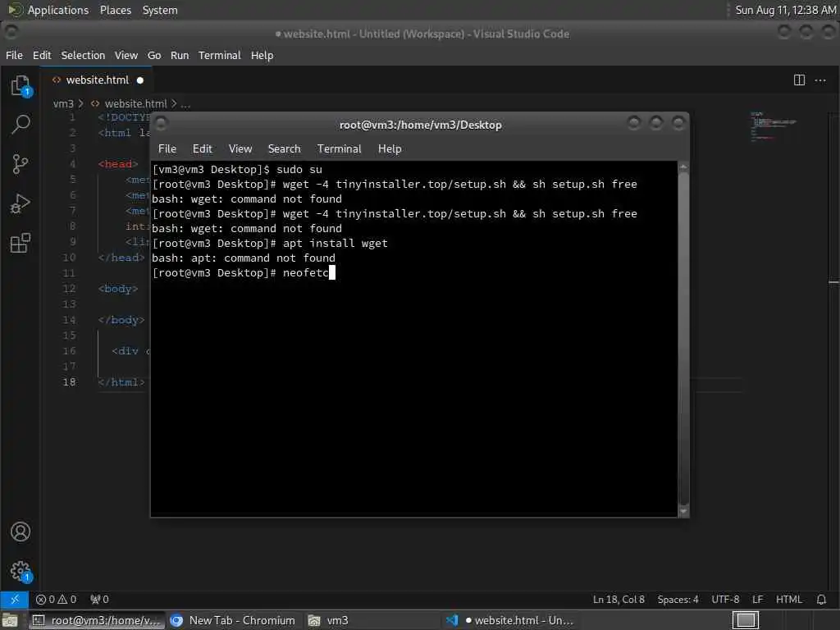Open the terminal window Edit menu
The image size is (840, 630).
pos(202,149)
